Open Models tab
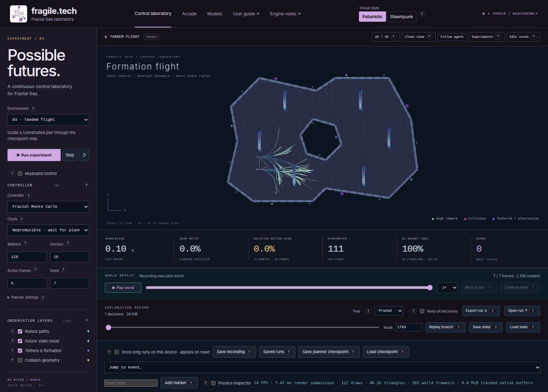 215,14
